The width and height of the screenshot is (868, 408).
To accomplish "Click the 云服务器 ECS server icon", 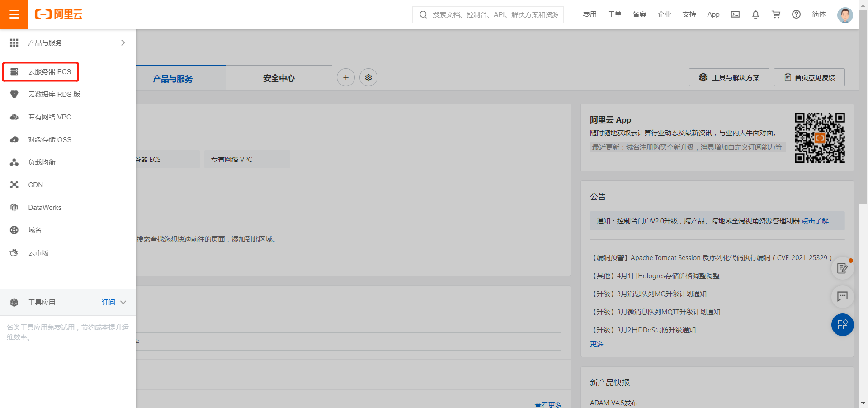I will click(x=14, y=71).
